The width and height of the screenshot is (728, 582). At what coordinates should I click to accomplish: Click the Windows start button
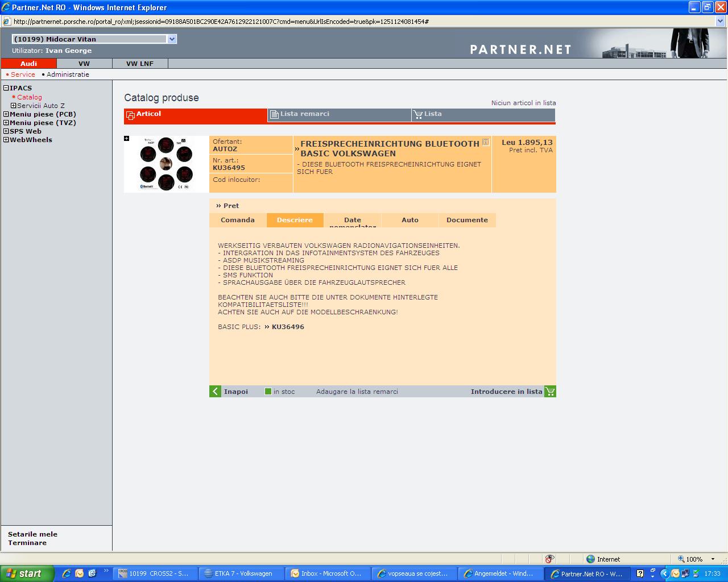coord(27,573)
